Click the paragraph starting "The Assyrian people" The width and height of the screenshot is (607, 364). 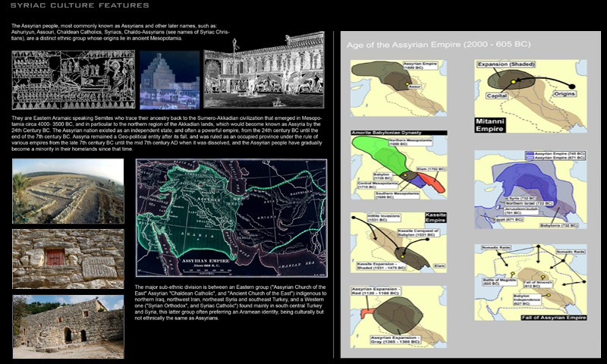tap(121, 32)
